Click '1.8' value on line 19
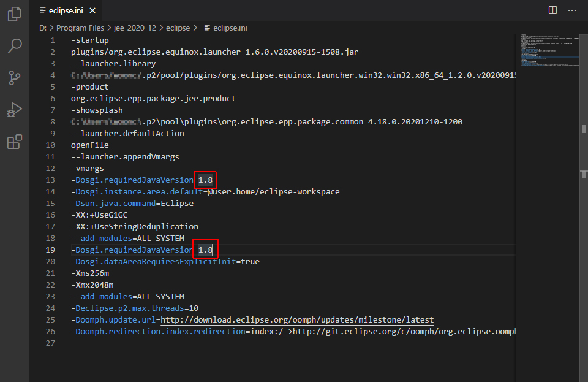The image size is (588, 382). tap(206, 250)
